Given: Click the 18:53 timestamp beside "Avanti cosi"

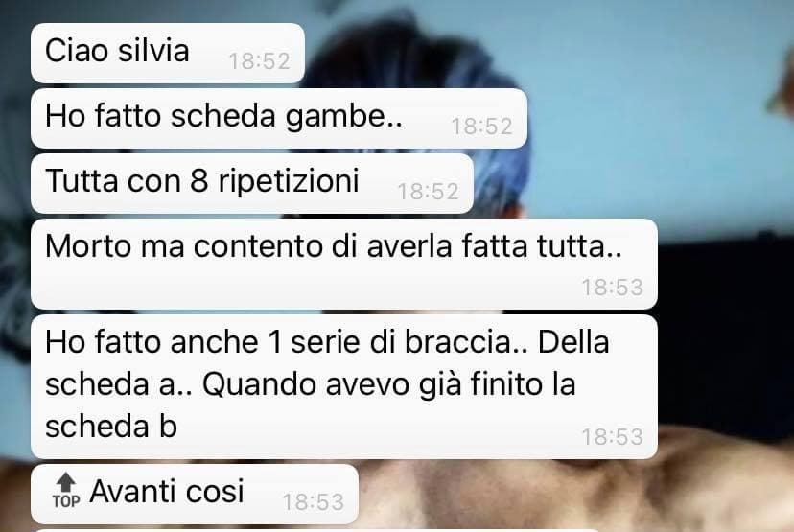Looking at the screenshot, I should [313, 502].
